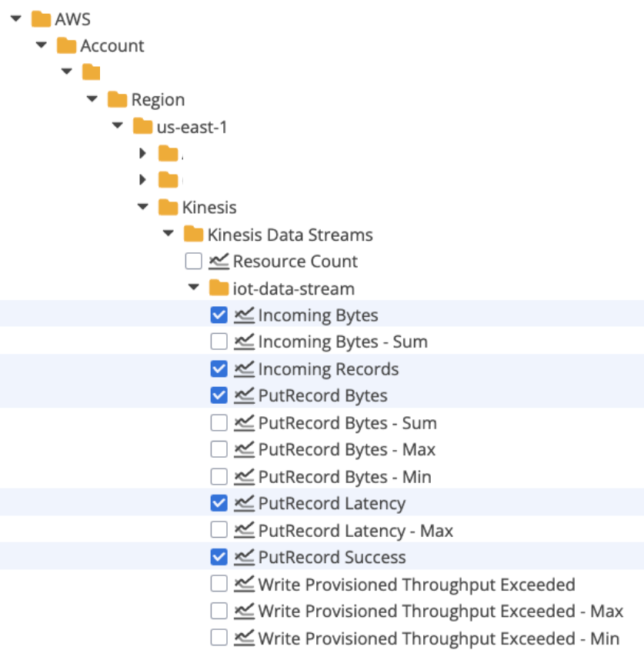The height and width of the screenshot is (660, 644).
Task: Check the Resource Count checkbox
Action: 194,262
